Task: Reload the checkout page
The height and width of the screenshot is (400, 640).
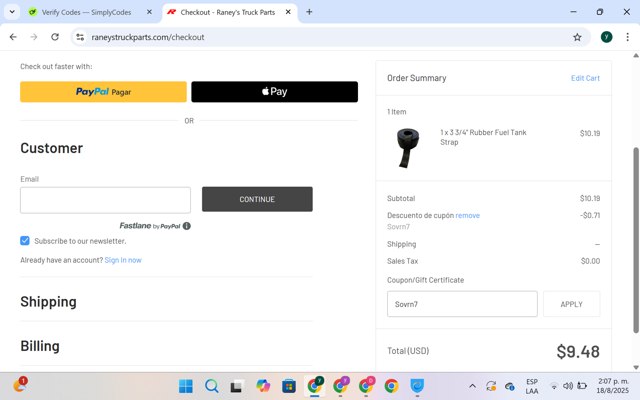Action: click(55, 37)
